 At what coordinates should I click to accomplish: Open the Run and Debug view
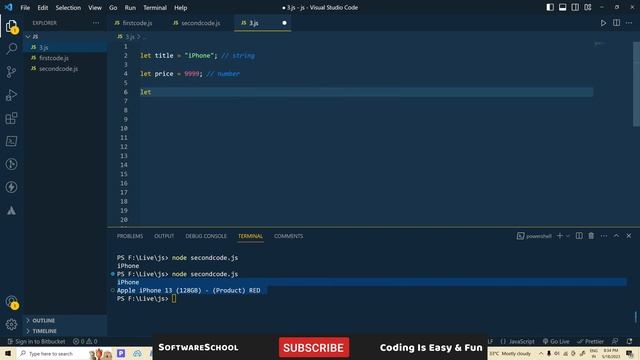11,95
